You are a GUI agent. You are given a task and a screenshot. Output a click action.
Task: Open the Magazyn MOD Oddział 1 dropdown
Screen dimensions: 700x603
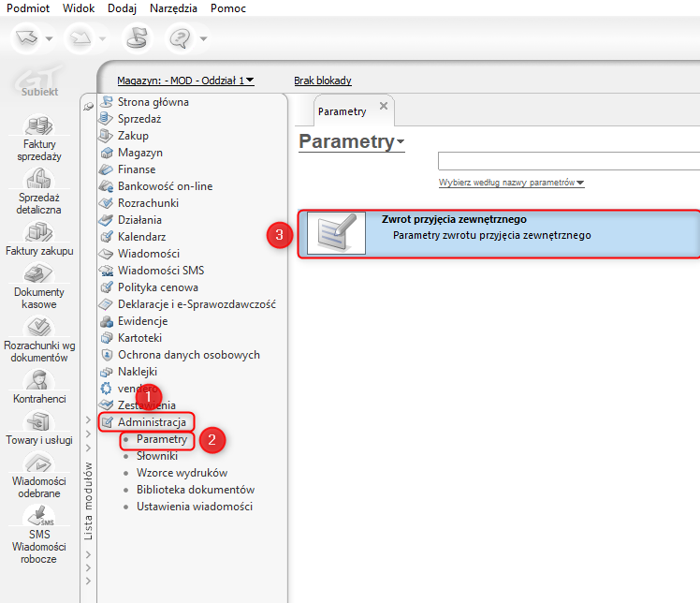coord(185,81)
